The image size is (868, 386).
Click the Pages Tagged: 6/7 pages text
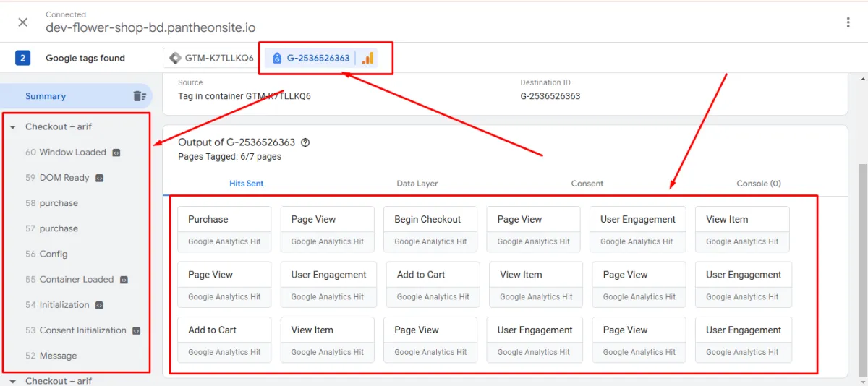click(x=229, y=156)
